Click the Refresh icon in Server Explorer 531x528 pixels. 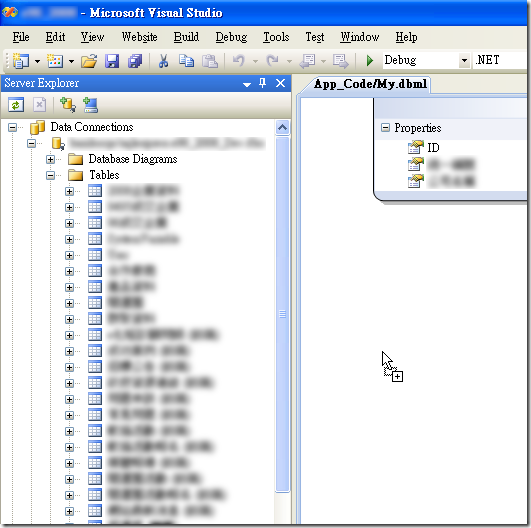coord(16,105)
